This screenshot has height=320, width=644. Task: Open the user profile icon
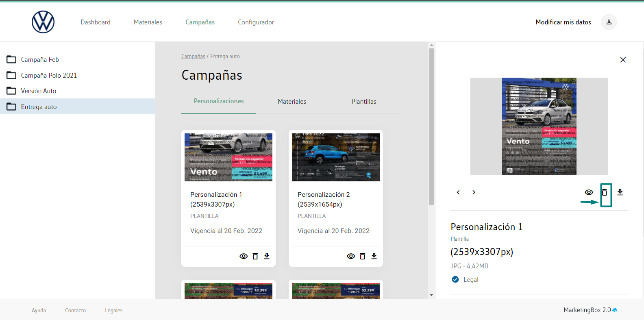[609, 22]
